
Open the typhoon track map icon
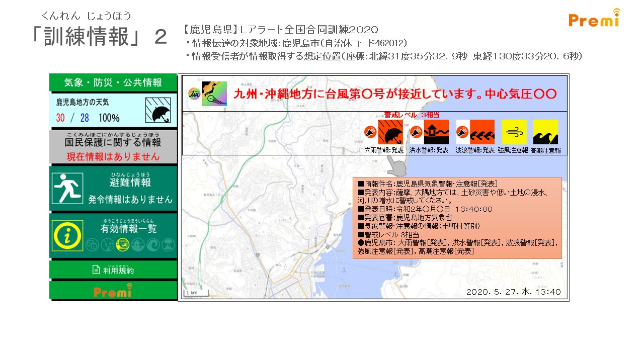click(x=214, y=94)
